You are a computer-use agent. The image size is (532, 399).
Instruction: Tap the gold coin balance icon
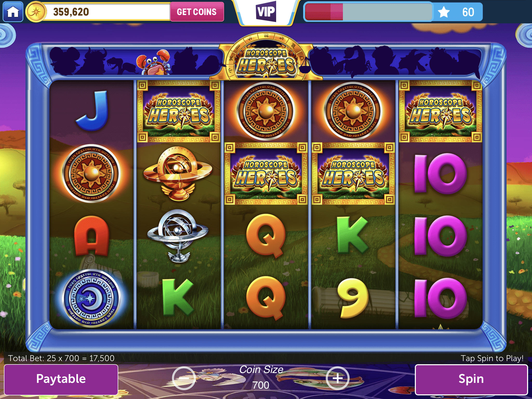pyautogui.click(x=36, y=12)
